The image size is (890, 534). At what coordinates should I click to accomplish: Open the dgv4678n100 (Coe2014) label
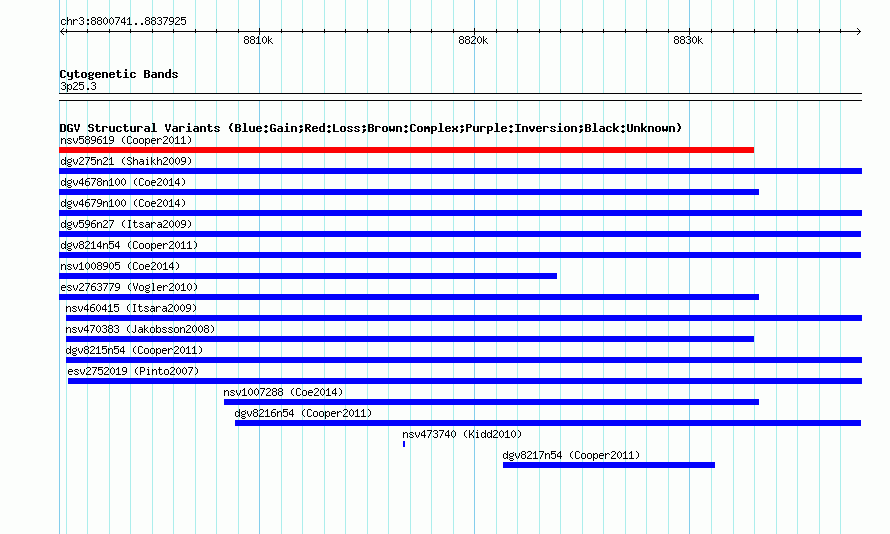[x=123, y=182]
